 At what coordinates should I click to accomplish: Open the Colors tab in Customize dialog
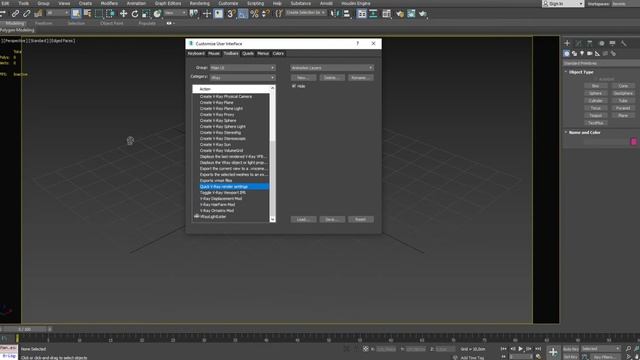coord(278,53)
